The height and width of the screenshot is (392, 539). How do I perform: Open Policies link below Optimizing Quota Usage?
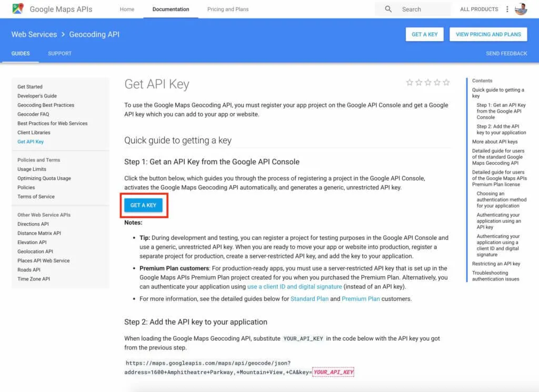(x=26, y=188)
